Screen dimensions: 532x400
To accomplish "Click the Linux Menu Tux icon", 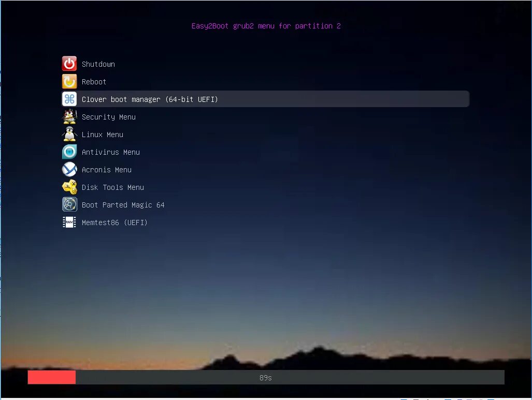I will [69, 134].
